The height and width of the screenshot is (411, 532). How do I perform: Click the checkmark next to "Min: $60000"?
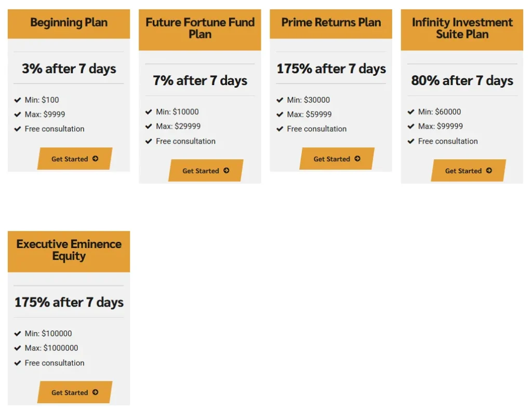click(x=411, y=112)
